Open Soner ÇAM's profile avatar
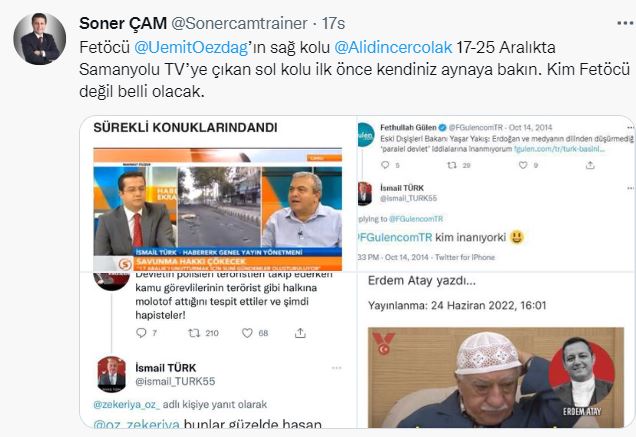This screenshot has width=636, height=437. (x=39, y=39)
